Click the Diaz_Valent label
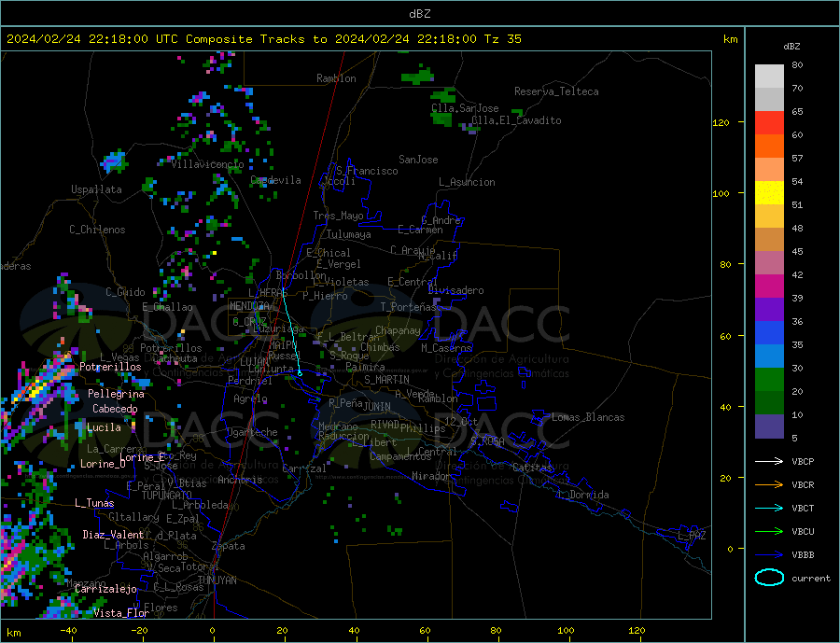The height and width of the screenshot is (643, 840). (113, 535)
